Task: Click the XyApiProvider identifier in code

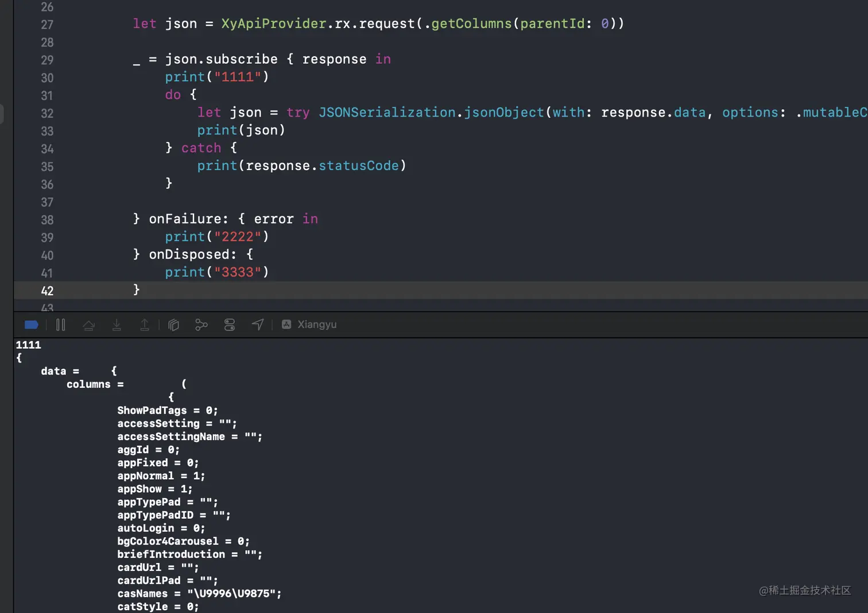Action: [274, 24]
